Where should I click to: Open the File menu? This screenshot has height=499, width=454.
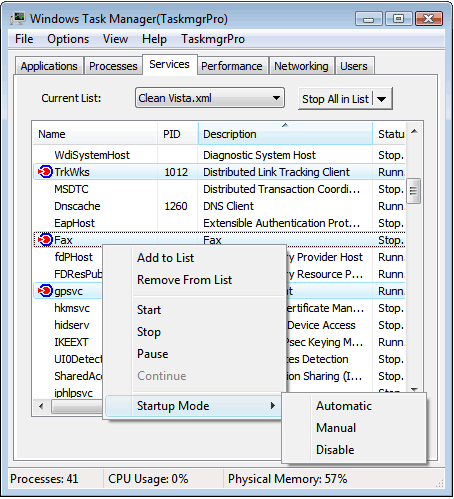coord(24,39)
